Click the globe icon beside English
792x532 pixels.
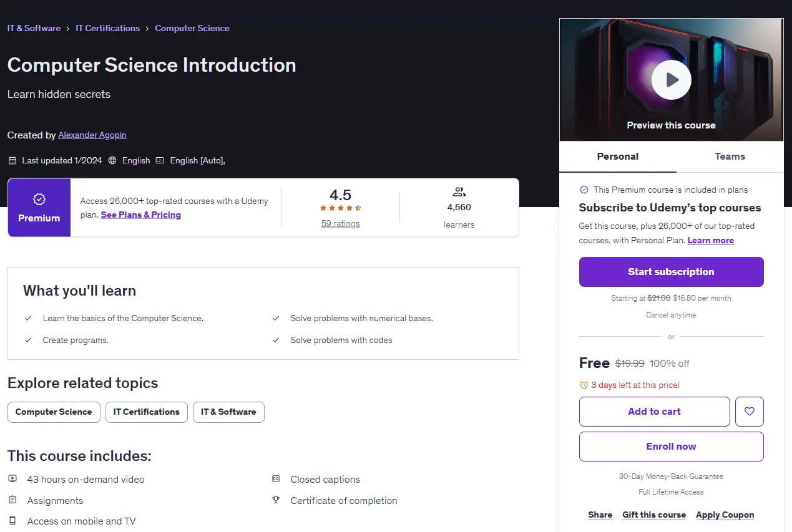[x=112, y=160]
